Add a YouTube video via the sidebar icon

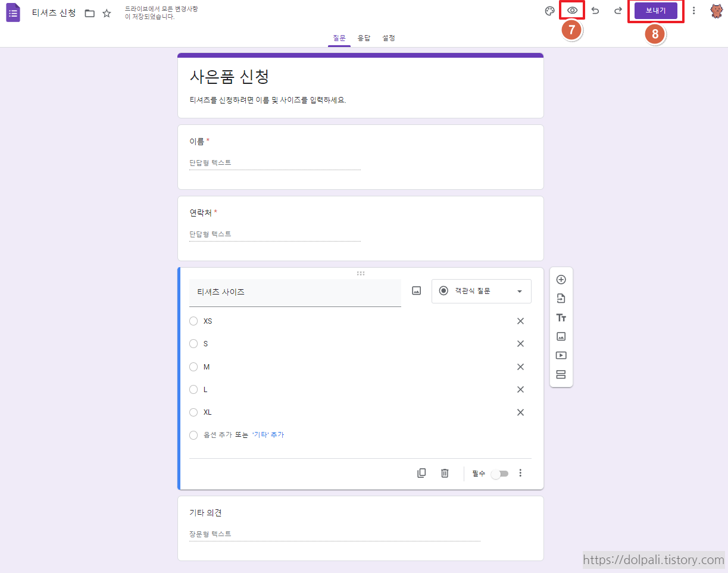coord(561,355)
